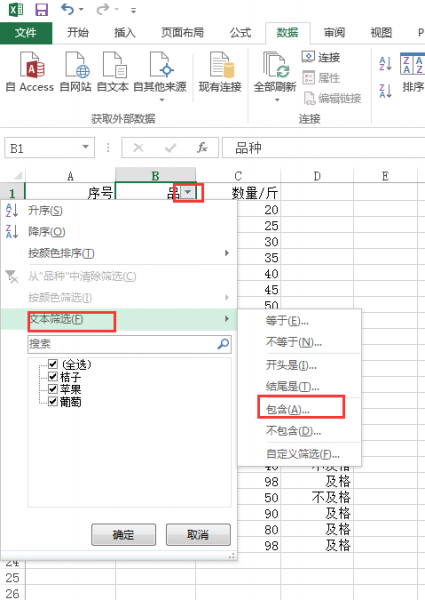Switch to the 插入 tab
The image size is (425, 600).
pos(125,33)
